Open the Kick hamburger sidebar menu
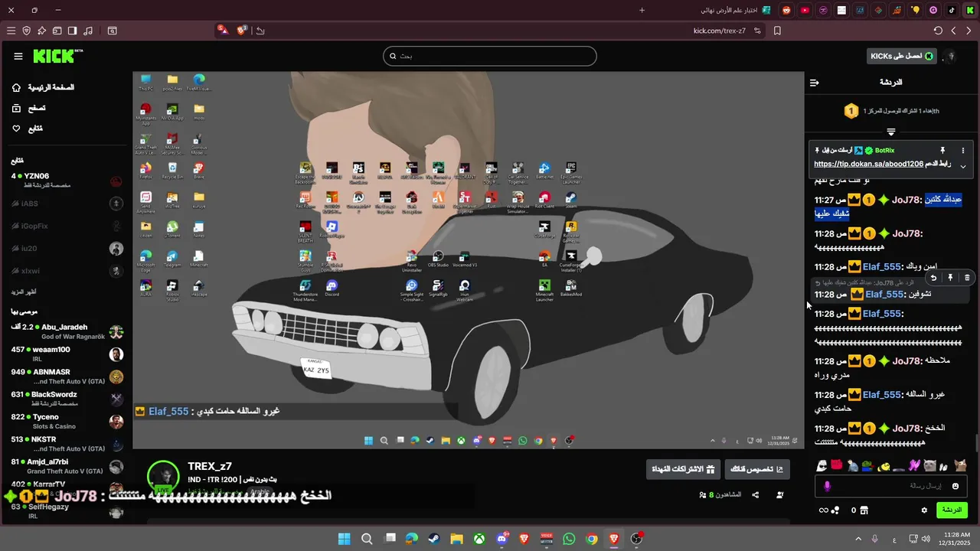The image size is (980, 551). [18, 56]
